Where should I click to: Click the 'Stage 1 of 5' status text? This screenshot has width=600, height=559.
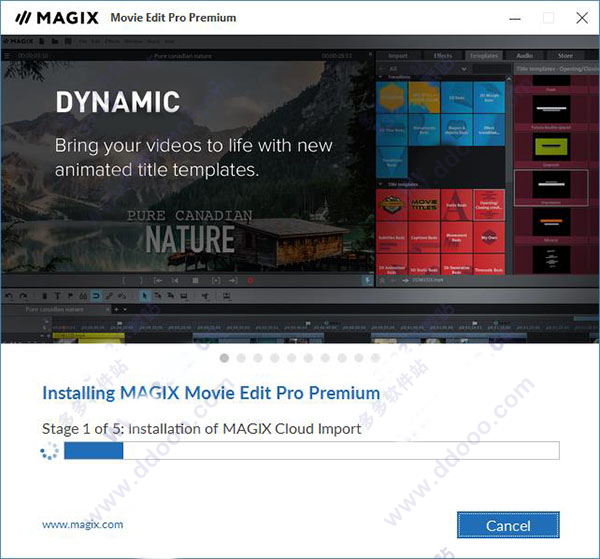202,429
